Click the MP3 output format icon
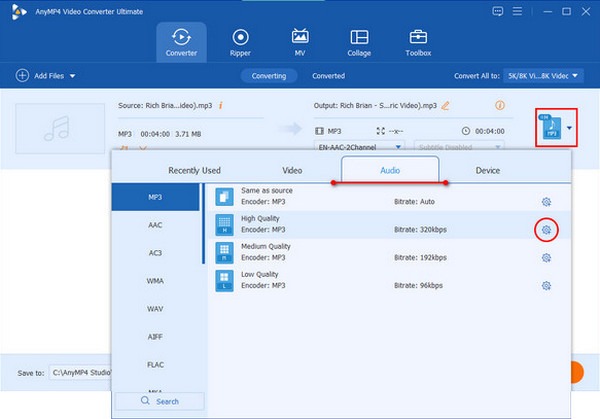Screen dimensions: 600x419 coord(549,127)
